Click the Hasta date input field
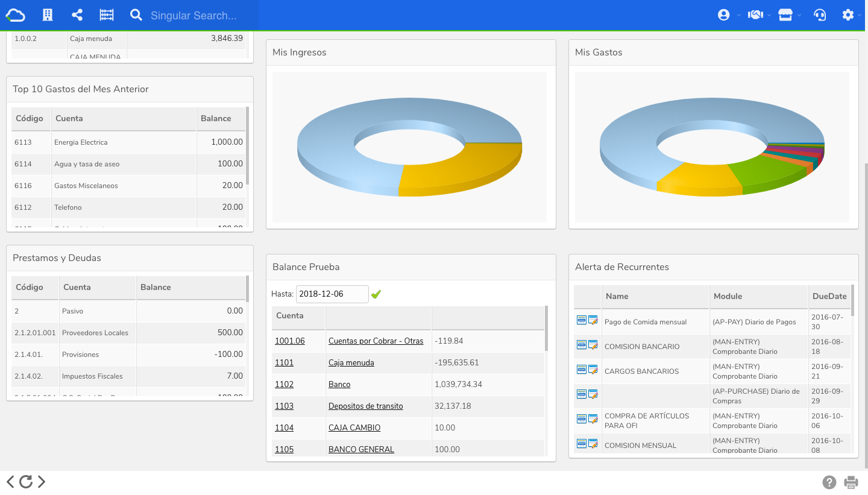The width and height of the screenshot is (868, 495). point(332,294)
